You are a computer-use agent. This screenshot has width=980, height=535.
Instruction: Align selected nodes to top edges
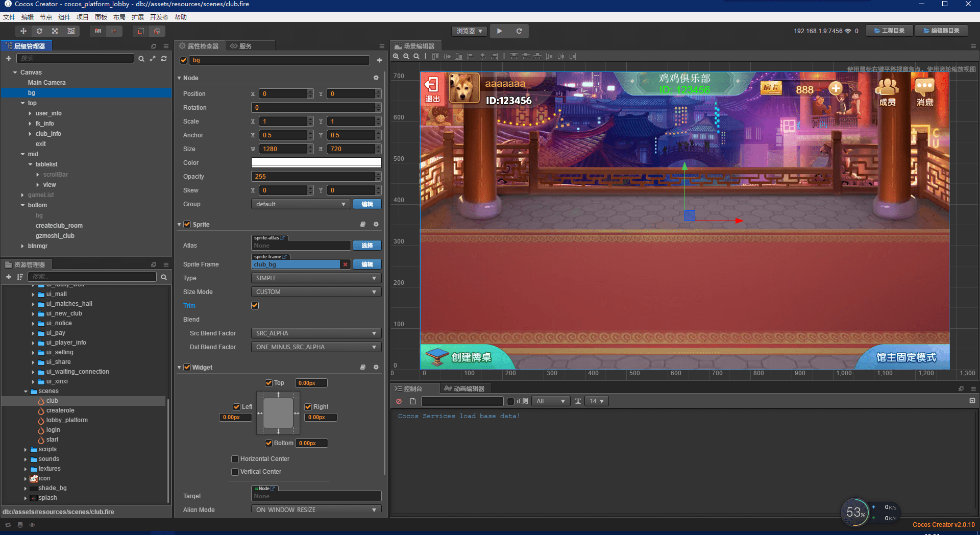click(435, 56)
